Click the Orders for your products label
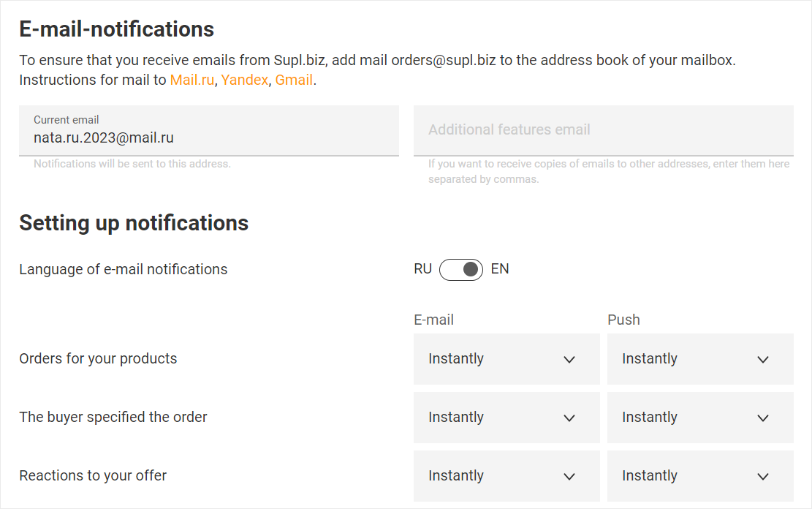 point(98,358)
